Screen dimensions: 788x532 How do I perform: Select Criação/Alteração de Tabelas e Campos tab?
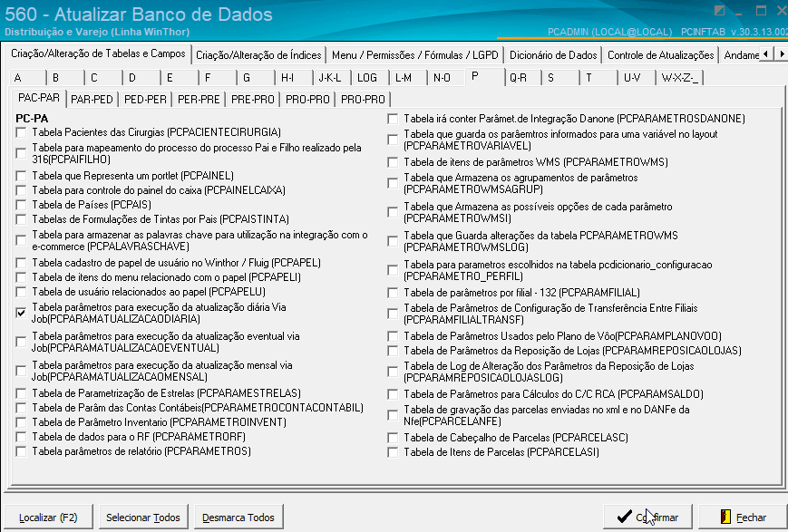[98, 53]
